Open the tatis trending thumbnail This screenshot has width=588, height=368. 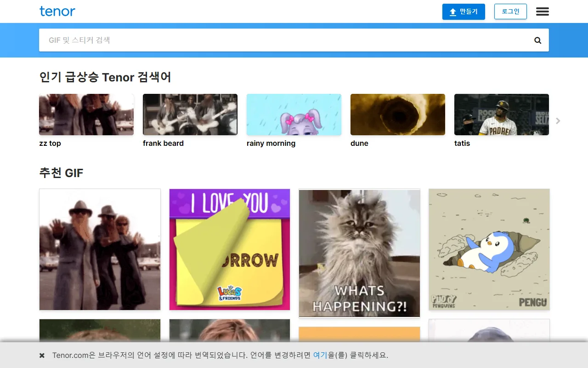502,115
